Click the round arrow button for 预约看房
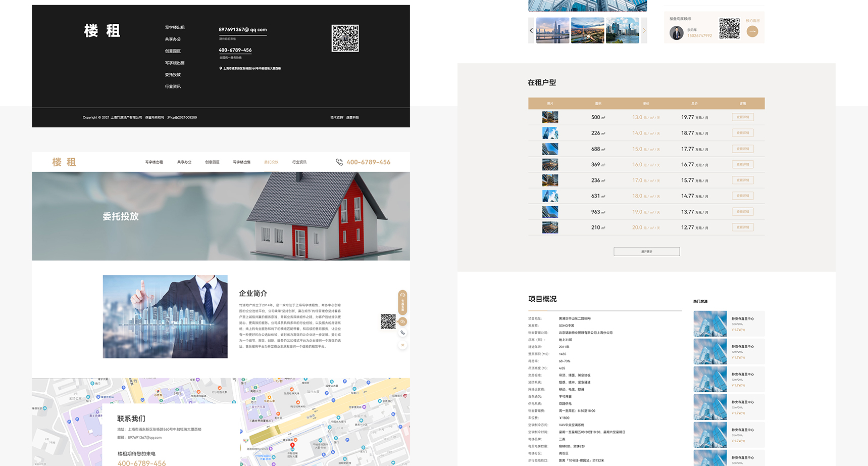This screenshot has width=868, height=466. click(752, 31)
